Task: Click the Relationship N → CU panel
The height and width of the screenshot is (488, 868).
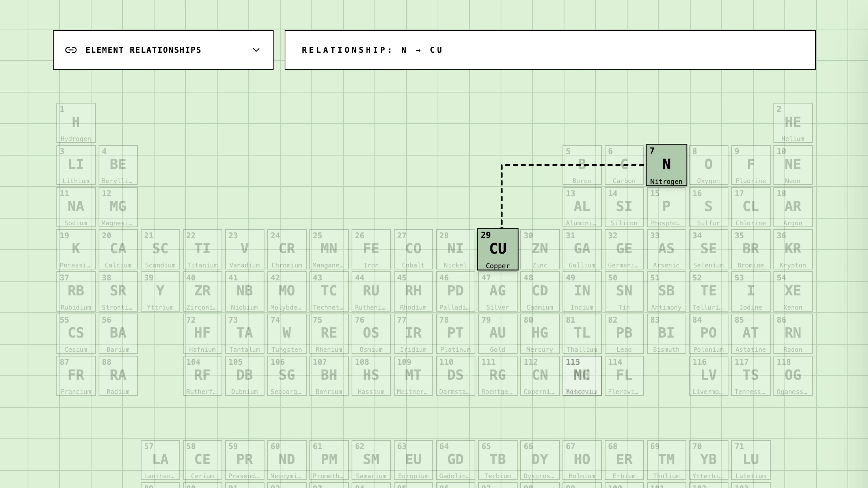Action: tap(550, 50)
